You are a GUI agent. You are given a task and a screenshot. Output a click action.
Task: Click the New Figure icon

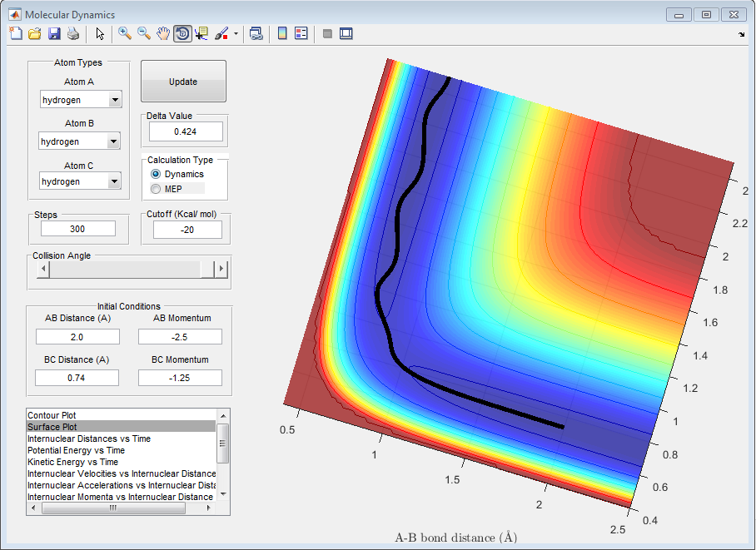click(16, 34)
